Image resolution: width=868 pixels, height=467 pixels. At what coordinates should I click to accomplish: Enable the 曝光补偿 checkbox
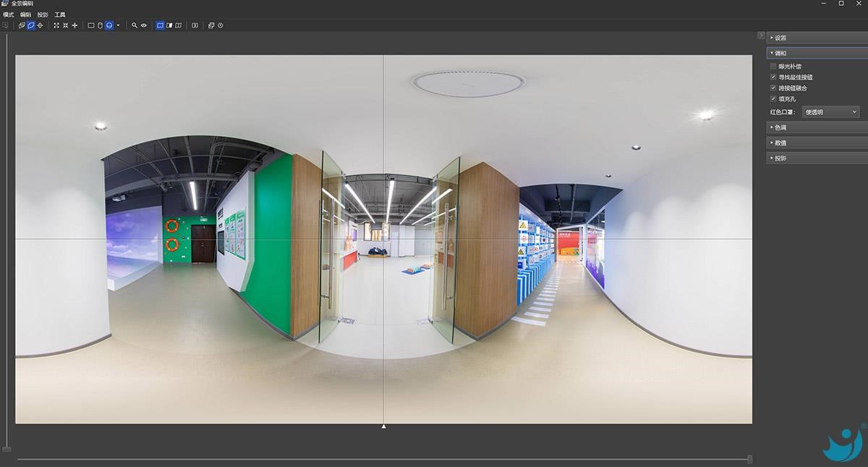773,67
